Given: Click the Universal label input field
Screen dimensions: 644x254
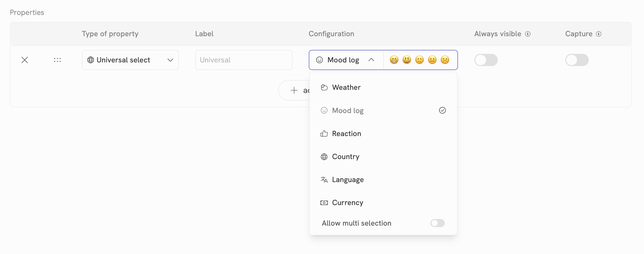Looking at the screenshot, I should [x=244, y=60].
